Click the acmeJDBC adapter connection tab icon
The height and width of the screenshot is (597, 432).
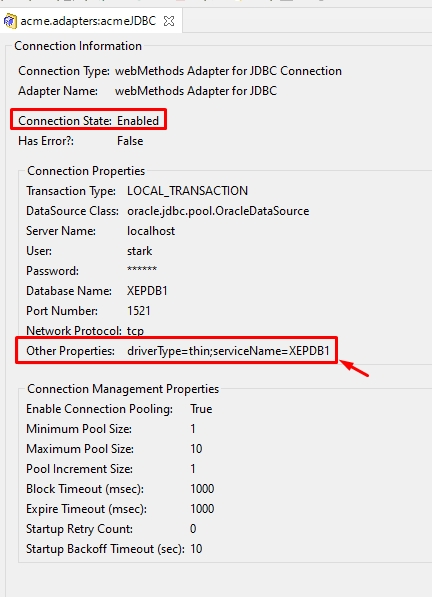(x=10, y=21)
